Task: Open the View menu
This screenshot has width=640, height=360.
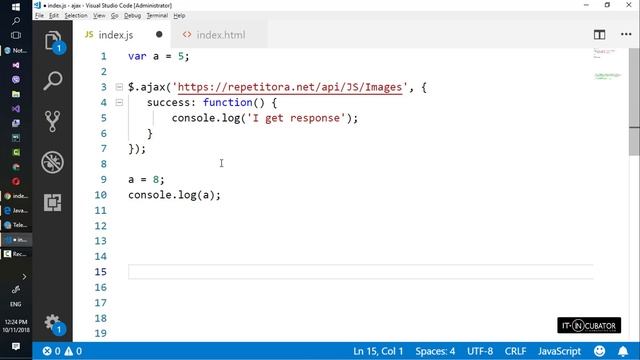Action: pos(99,16)
